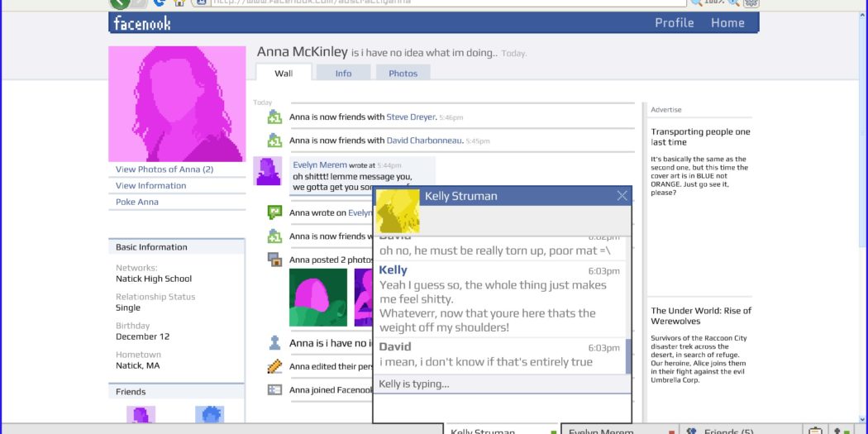Click the status update person icon
Viewport: 868px width, 434px height.
point(274,342)
